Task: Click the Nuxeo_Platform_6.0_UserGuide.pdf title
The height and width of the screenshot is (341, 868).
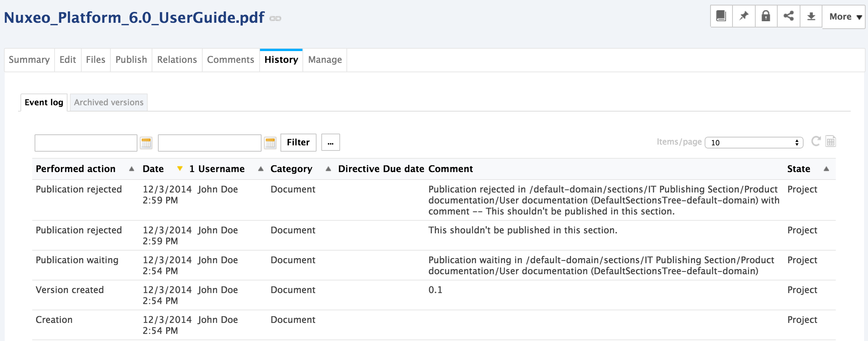Action: [134, 18]
